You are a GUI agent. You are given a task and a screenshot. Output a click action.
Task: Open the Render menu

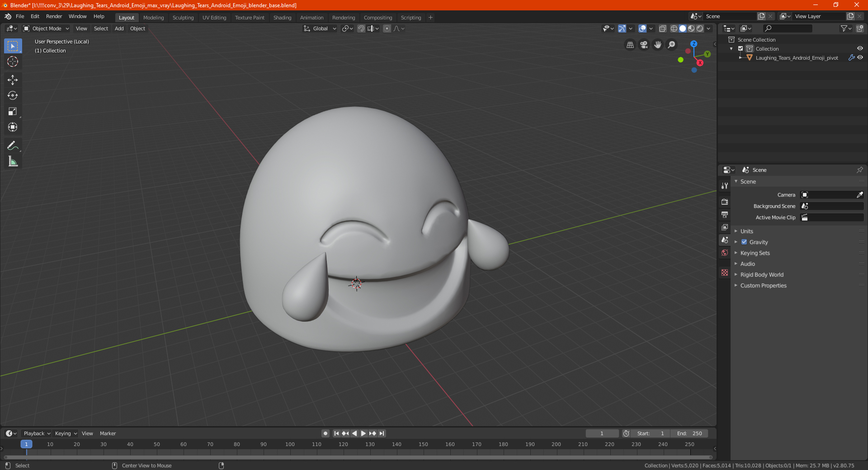pyautogui.click(x=54, y=16)
